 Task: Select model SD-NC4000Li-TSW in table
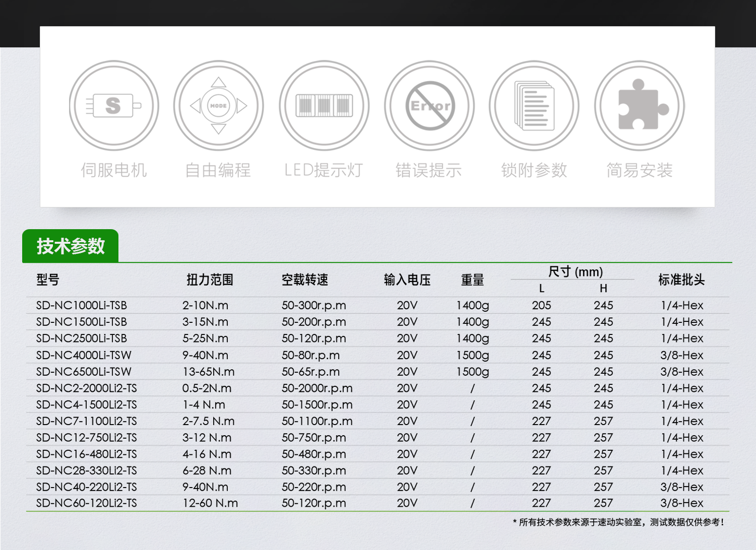[x=84, y=356]
